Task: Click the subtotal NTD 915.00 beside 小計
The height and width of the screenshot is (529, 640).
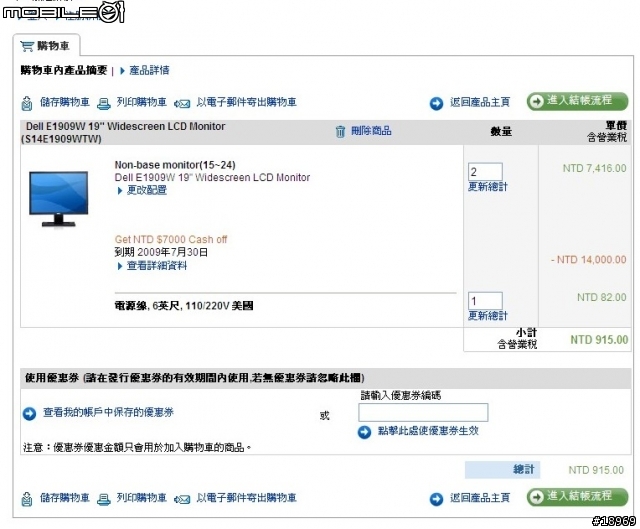Action: pos(599,340)
